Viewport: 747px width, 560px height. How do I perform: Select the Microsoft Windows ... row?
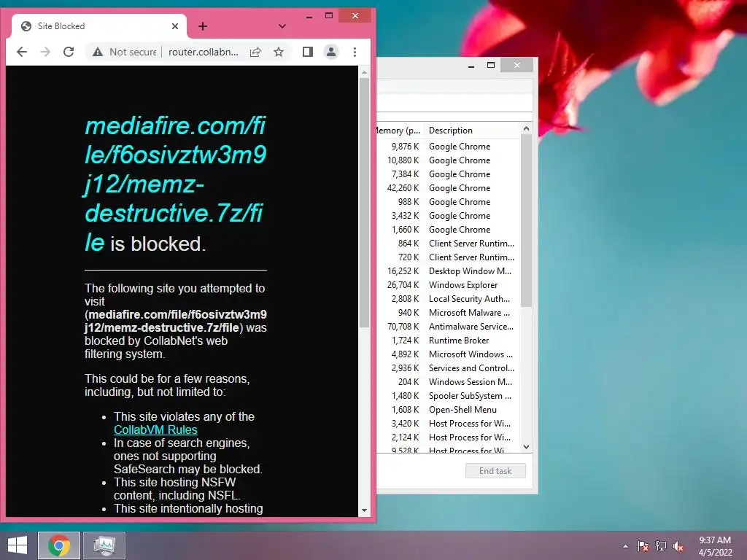click(449, 354)
